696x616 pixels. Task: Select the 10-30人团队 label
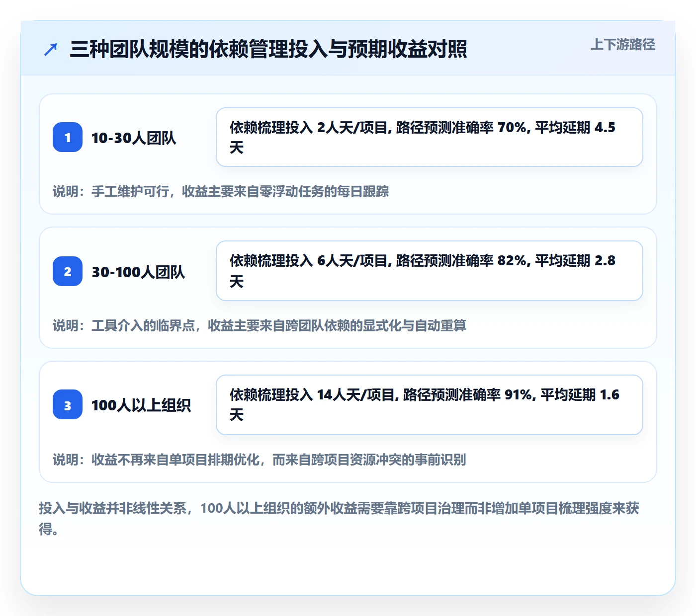click(x=134, y=138)
